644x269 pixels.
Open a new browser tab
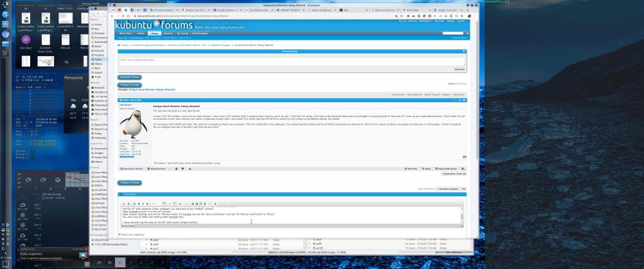point(466,10)
